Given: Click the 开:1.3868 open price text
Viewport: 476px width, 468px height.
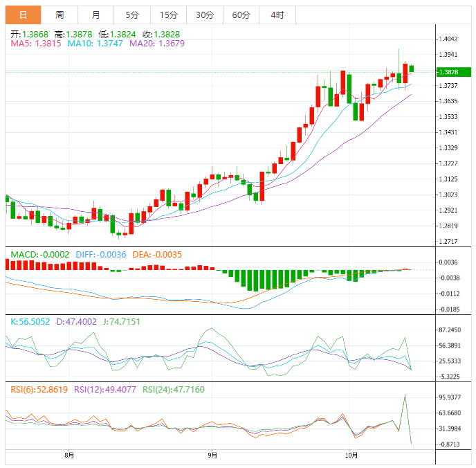Looking at the screenshot, I should (x=30, y=35).
